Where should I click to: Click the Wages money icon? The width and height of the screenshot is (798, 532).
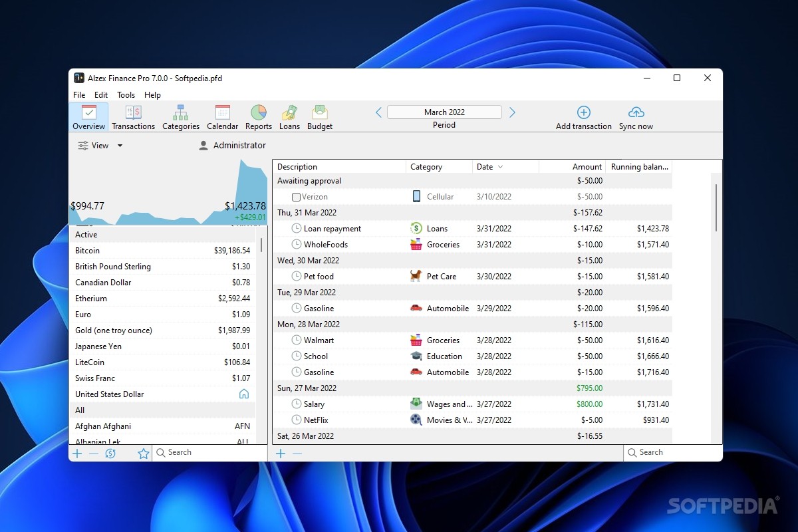pos(416,404)
